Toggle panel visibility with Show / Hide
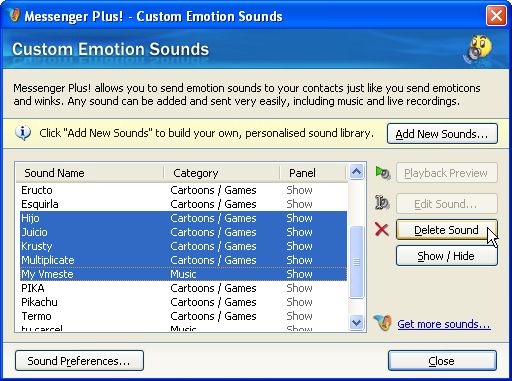 [447, 256]
